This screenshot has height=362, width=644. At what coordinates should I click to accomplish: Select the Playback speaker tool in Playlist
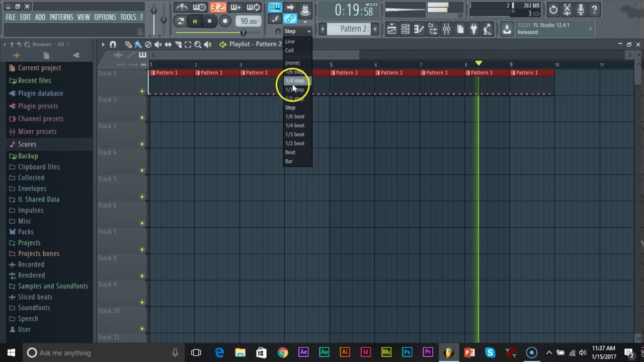[x=208, y=44]
